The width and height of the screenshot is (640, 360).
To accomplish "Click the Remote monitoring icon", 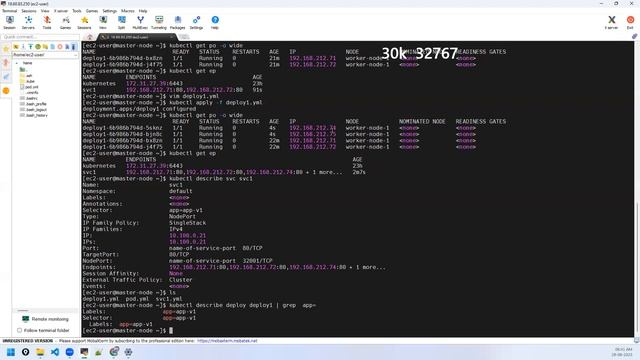I will tap(25, 319).
